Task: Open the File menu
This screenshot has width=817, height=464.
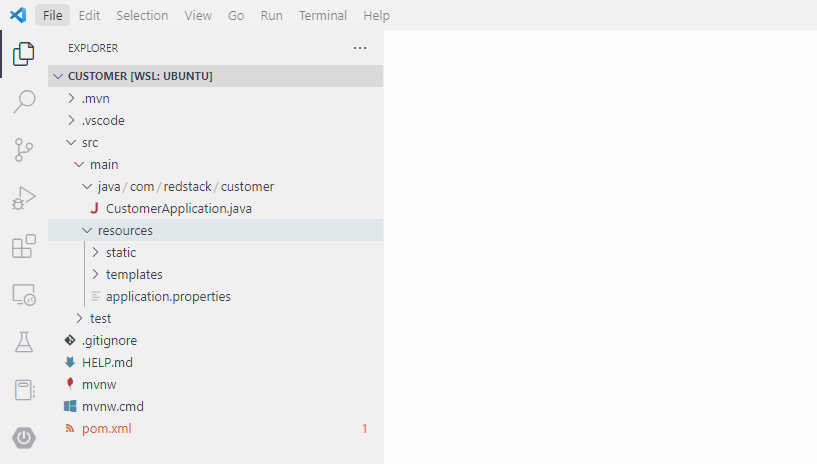Action: 52,16
